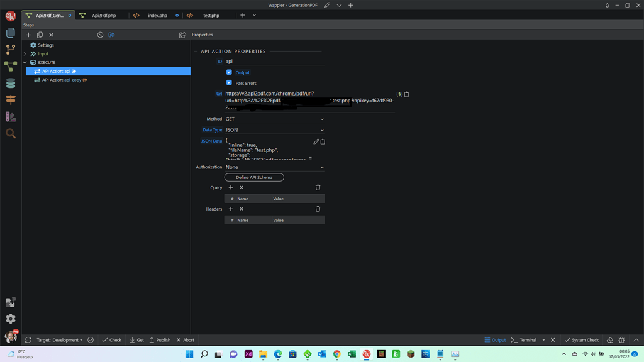Image resolution: width=644 pixels, height=362 pixels.
Task: Open the Method dropdown
Action: (274, 119)
